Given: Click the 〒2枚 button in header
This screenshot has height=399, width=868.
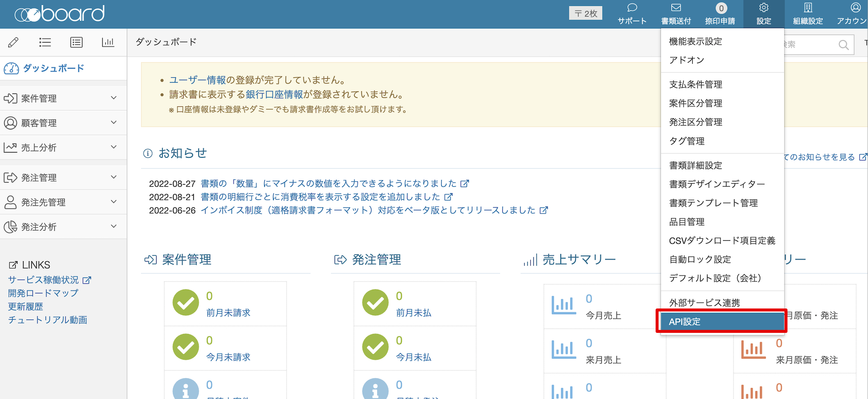Looking at the screenshot, I should click(x=585, y=13).
